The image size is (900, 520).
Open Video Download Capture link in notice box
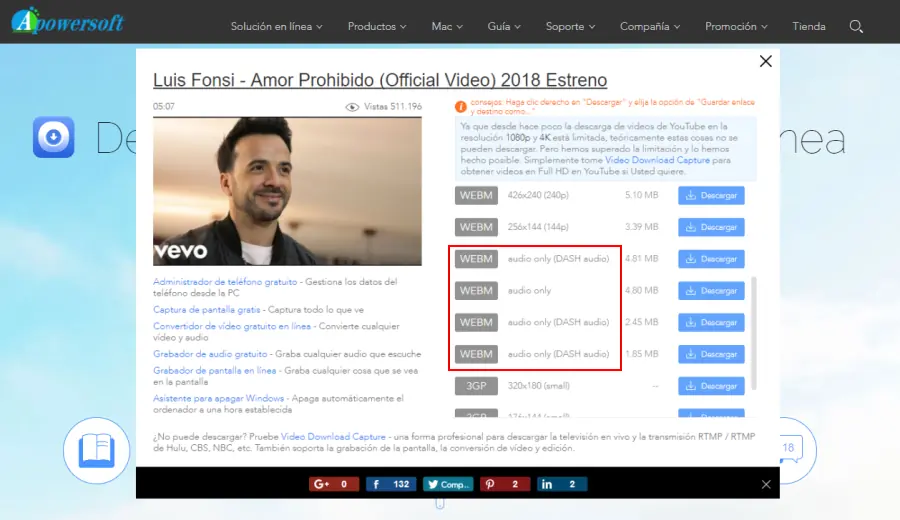657,160
